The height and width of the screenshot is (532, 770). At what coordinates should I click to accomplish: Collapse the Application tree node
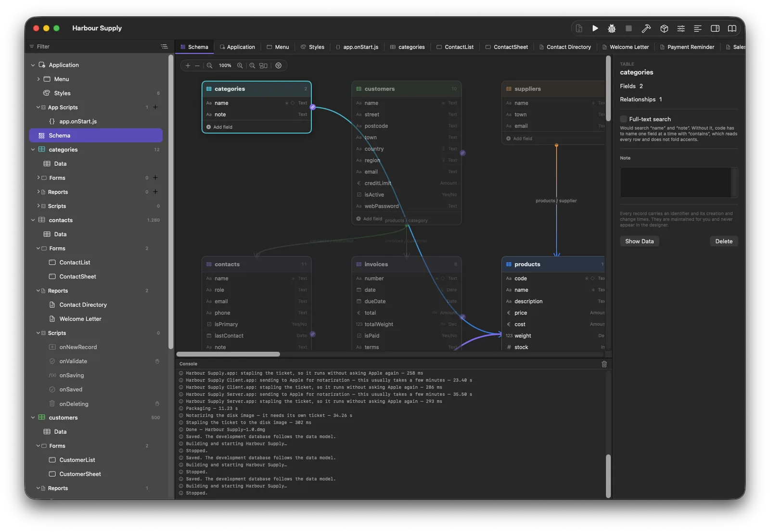(33, 65)
